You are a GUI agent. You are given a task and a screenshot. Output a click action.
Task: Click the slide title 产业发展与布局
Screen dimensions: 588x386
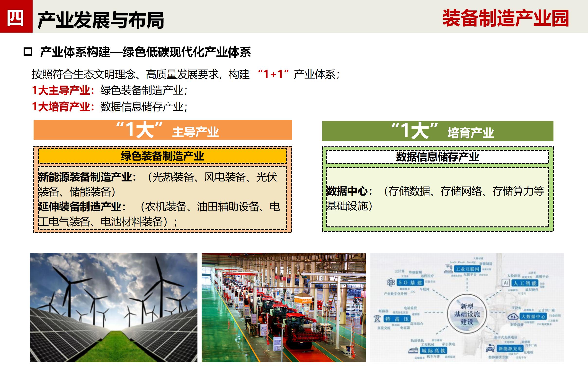(101, 20)
